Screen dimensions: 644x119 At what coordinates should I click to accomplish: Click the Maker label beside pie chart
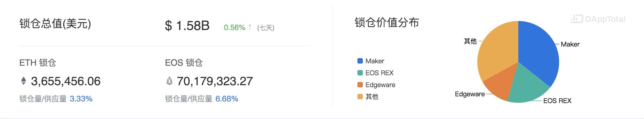pos(570,44)
